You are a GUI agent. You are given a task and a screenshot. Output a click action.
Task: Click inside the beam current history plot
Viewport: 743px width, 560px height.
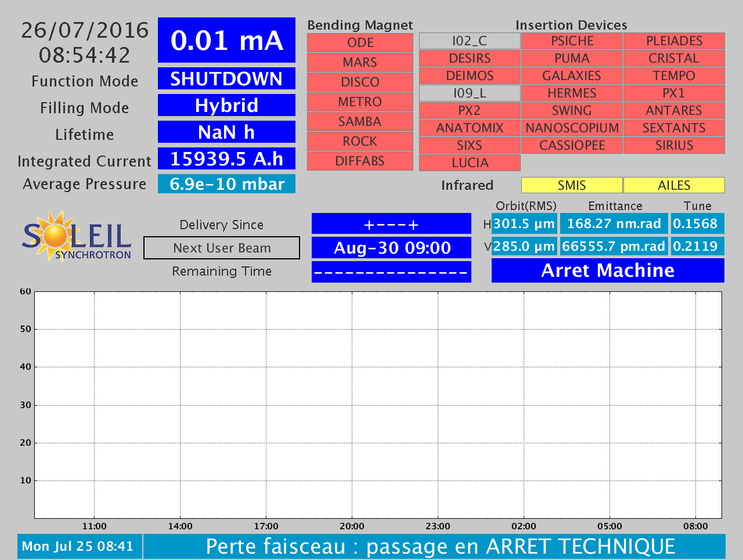point(378,404)
